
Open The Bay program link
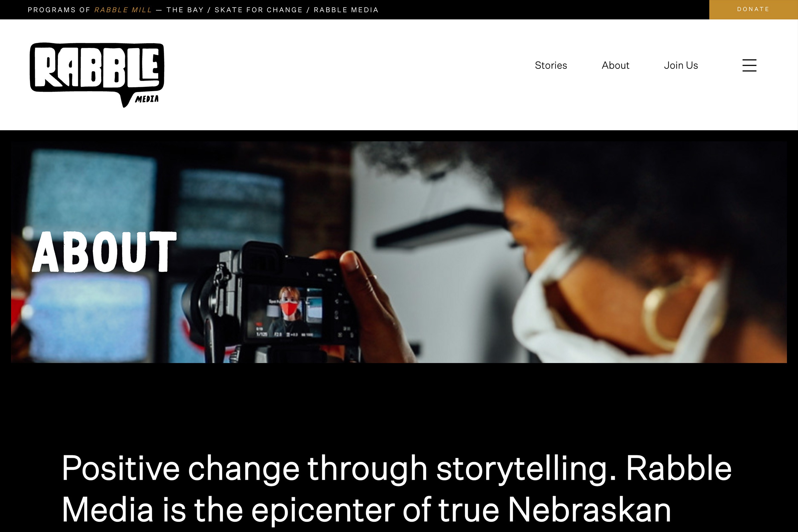[x=185, y=10]
